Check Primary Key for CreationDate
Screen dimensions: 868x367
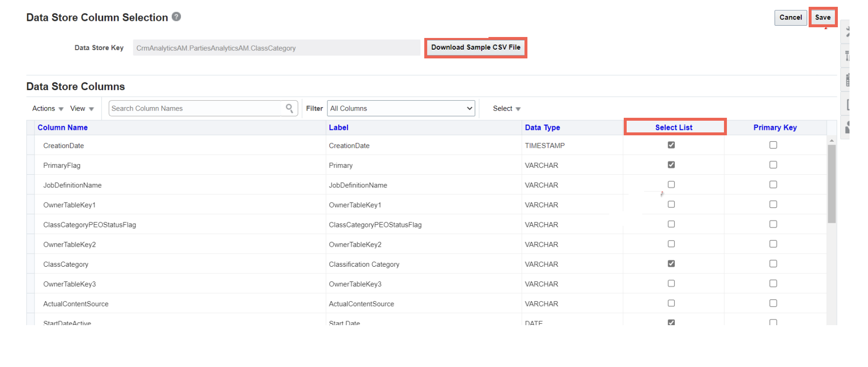click(x=773, y=145)
